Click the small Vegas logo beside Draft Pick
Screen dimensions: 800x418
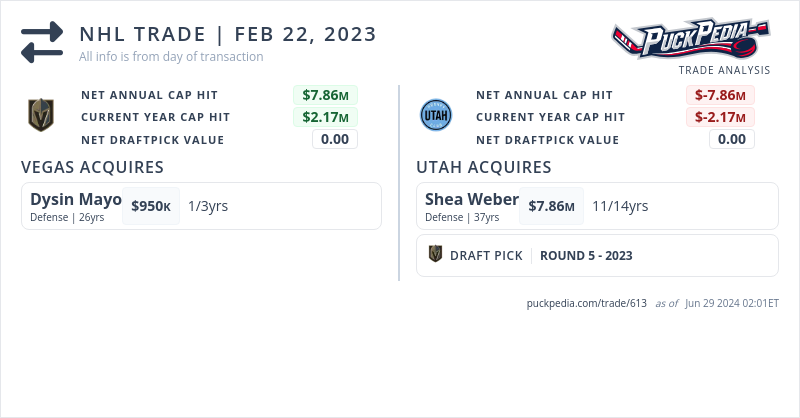point(435,255)
